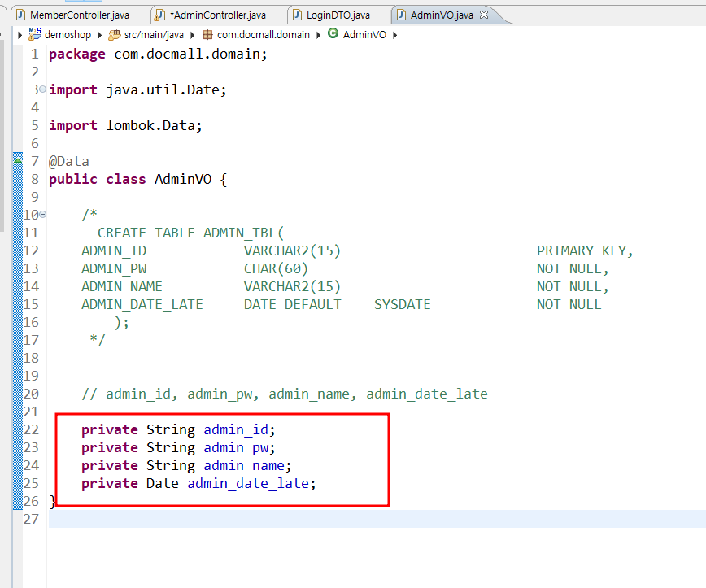Image resolution: width=706 pixels, height=588 pixels.
Task: Click the override marker on line 7
Action: point(18,159)
